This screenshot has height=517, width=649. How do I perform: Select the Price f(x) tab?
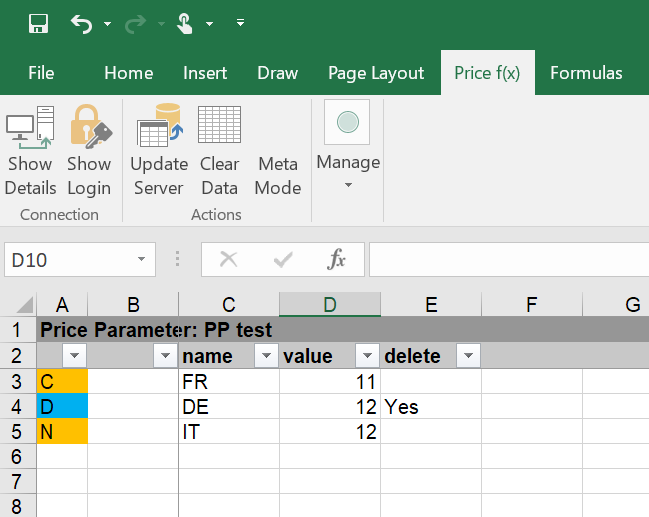point(488,73)
